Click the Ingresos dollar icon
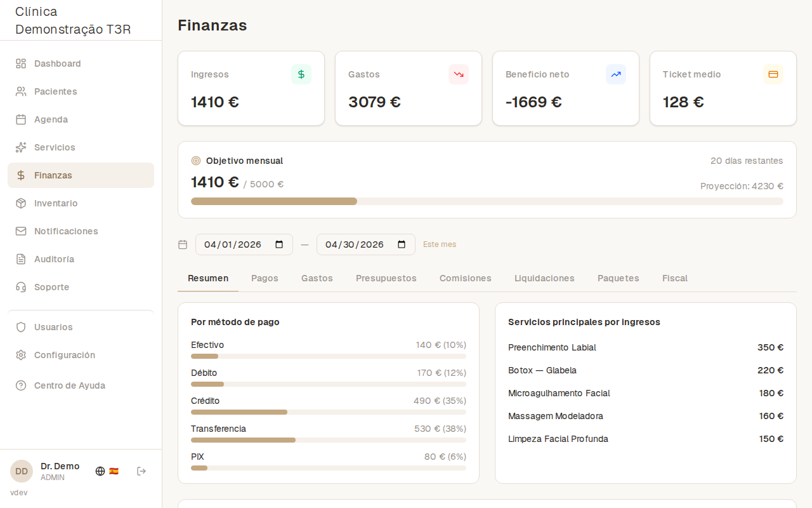812x508 pixels. (301, 74)
